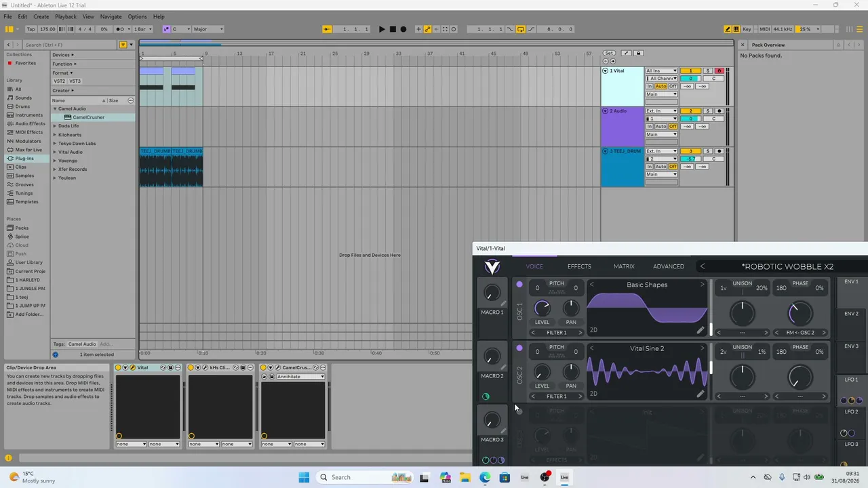Open File Explorer from the taskbar
Viewport: 868px width, 488px height.
[x=465, y=477]
